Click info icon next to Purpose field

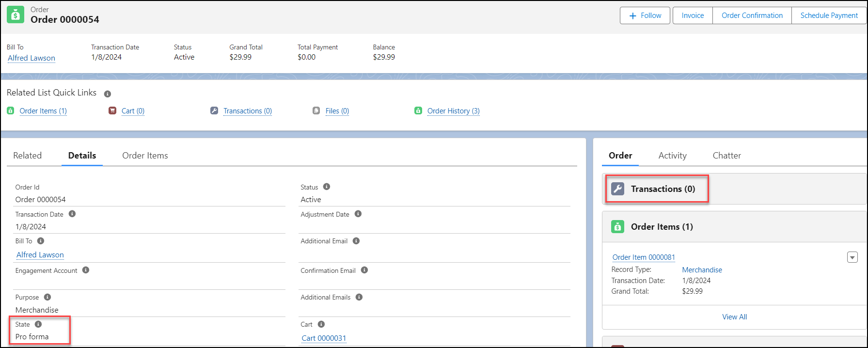pos(47,297)
